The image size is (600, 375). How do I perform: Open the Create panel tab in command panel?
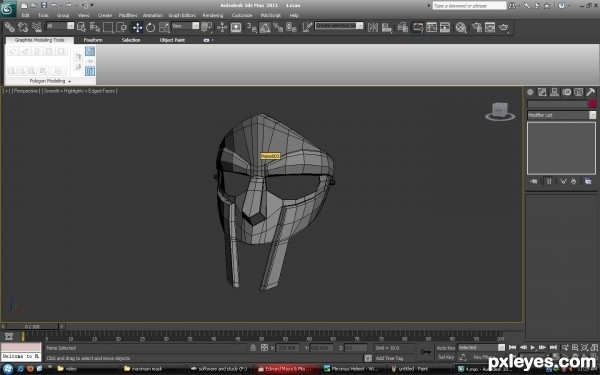click(x=530, y=92)
